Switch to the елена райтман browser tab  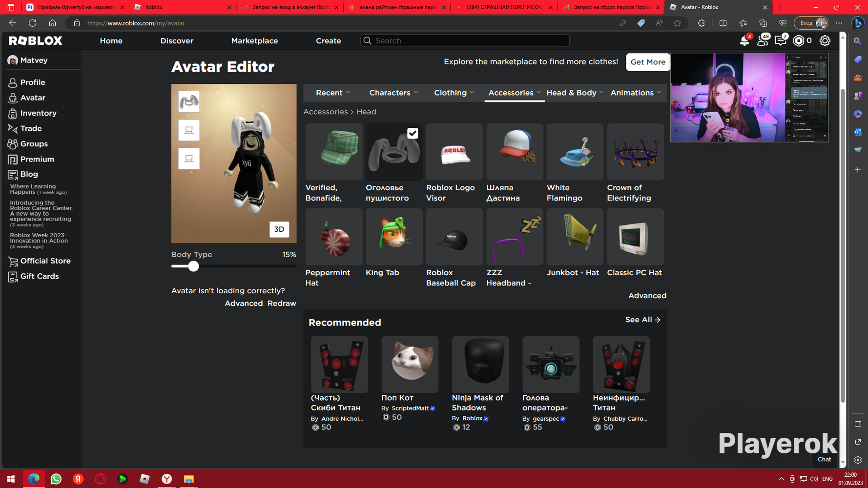point(397,7)
